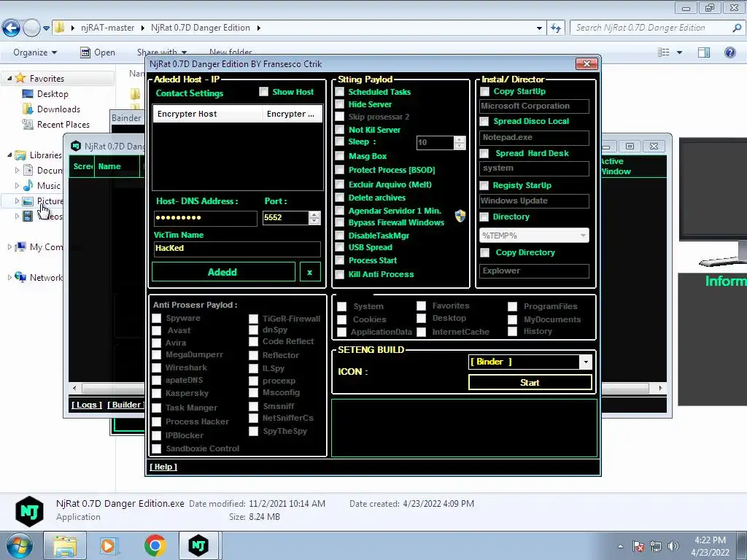The image size is (747, 560).
Task: Open Windows Explorer from the taskbar
Action: click(x=65, y=545)
